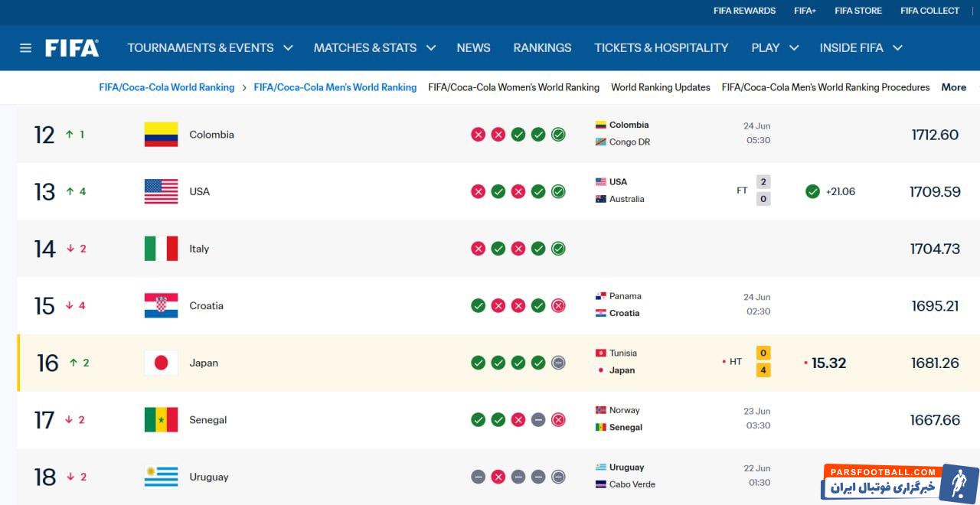This screenshot has height=505, width=980.
Task: Open Tickets & Hospitality menu item
Action: 661,47
